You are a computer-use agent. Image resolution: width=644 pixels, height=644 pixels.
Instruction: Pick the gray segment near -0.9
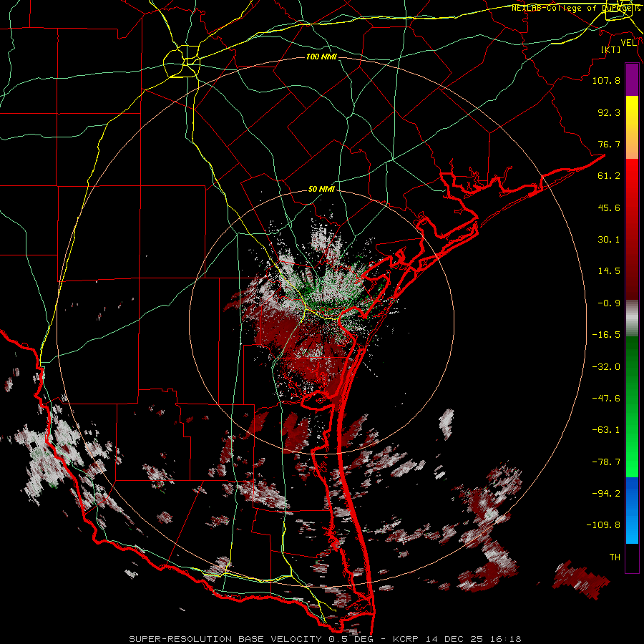(x=632, y=318)
